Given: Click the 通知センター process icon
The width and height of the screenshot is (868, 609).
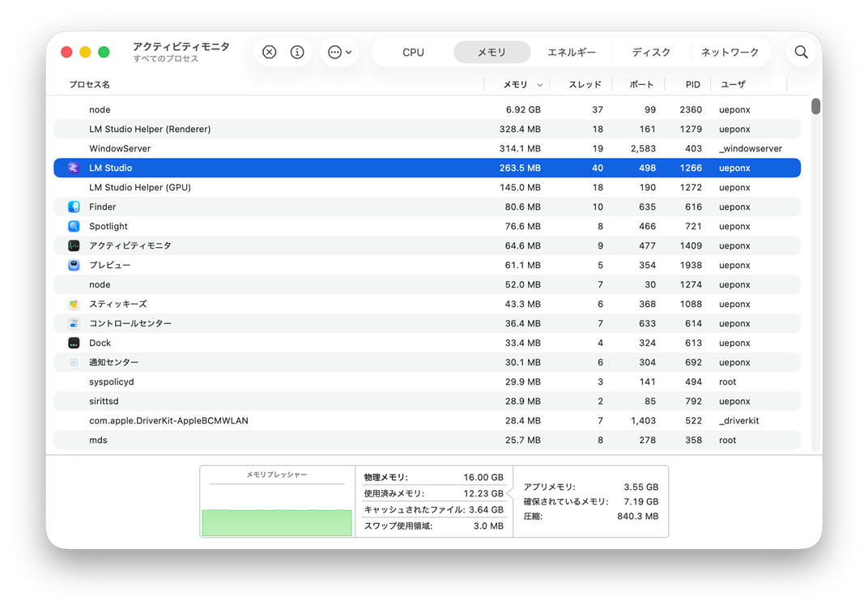Looking at the screenshot, I should [x=74, y=362].
